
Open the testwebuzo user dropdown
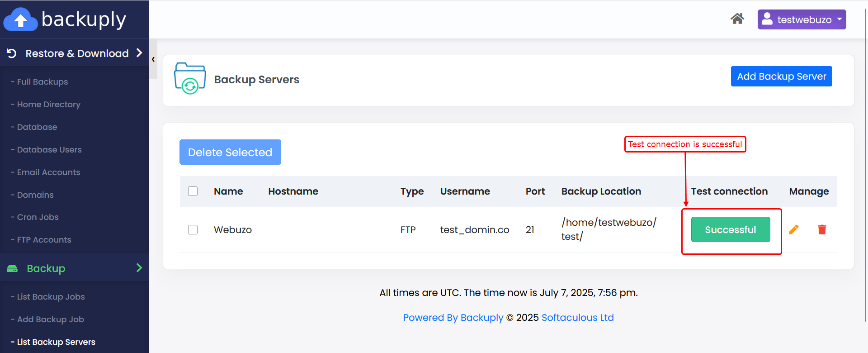802,19
